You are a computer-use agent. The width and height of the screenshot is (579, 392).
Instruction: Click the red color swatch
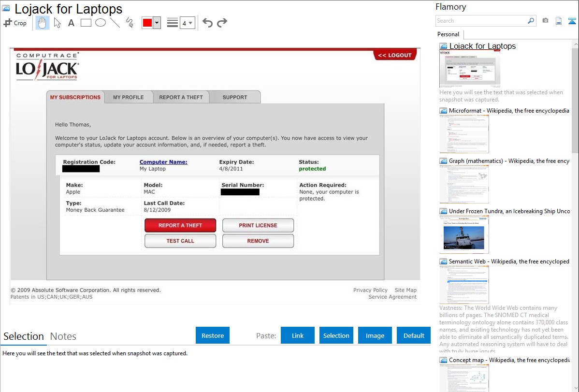tap(147, 23)
